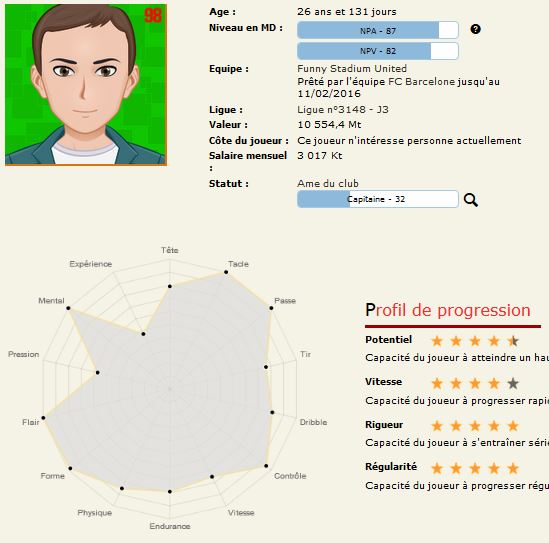Click the NPV - 82 level bar
Screen dimensions: 549x543
pyautogui.click(x=378, y=51)
